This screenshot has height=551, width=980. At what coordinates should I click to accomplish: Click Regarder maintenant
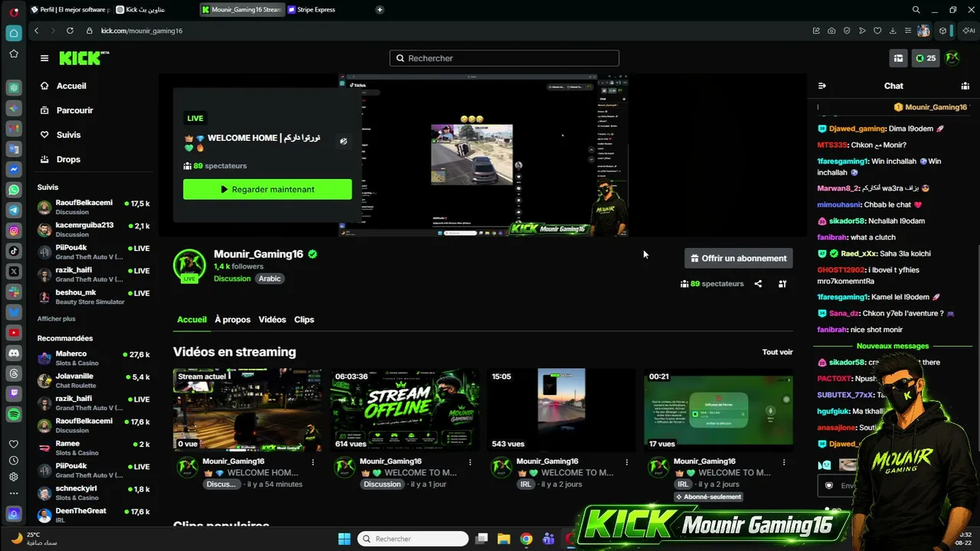point(267,189)
